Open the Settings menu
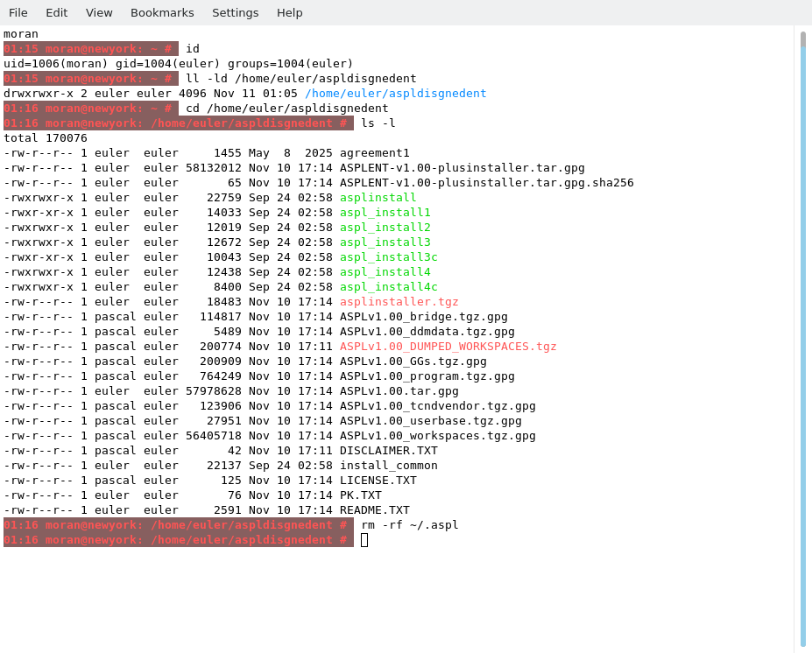The height and width of the screenshot is (653, 812). tap(235, 12)
